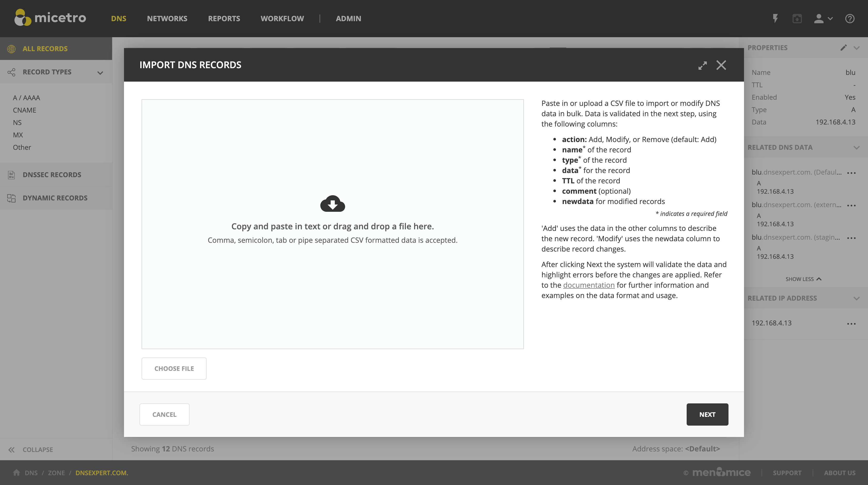The height and width of the screenshot is (485, 868).
Task: Click the quick command lightning icon
Action: click(775, 19)
